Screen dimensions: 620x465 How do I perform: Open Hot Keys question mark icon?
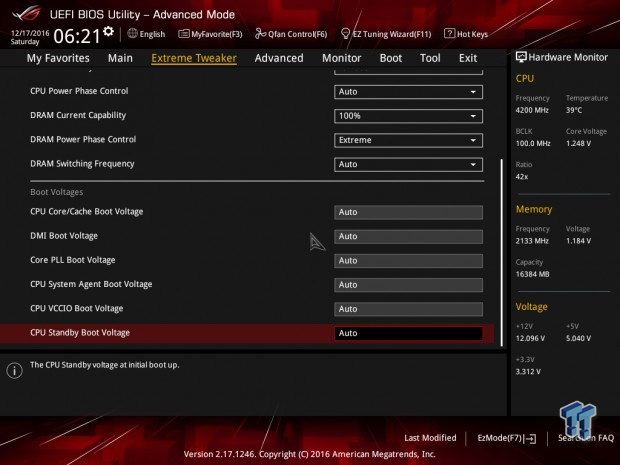click(x=449, y=34)
